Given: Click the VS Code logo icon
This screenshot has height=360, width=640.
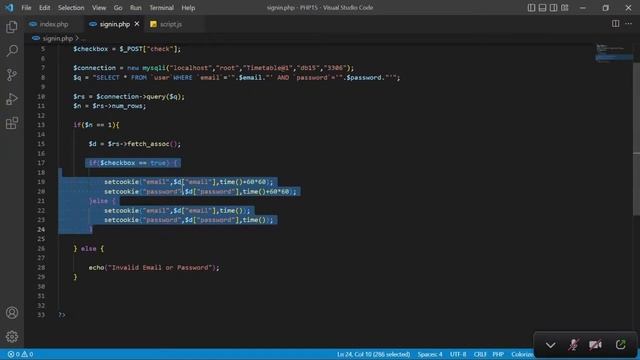Looking at the screenshot, I should pyautogui.click(x=9, y=7).
